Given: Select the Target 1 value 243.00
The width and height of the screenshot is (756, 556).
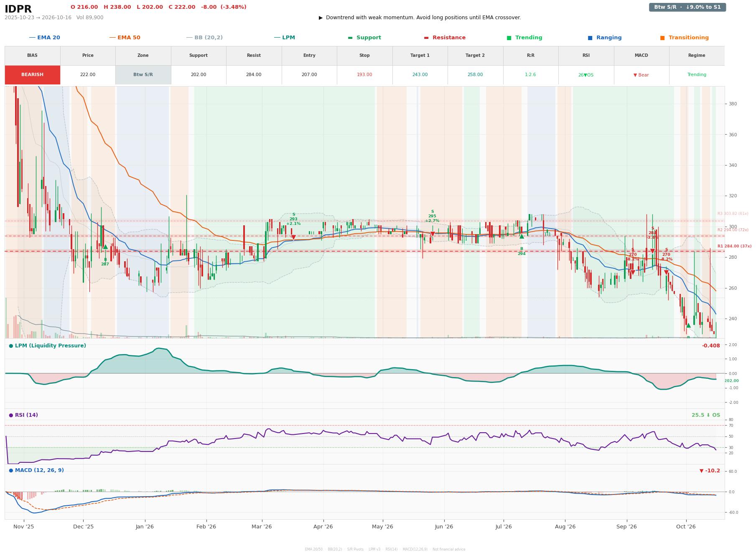Looking at the screenshot, I should 420,75.
